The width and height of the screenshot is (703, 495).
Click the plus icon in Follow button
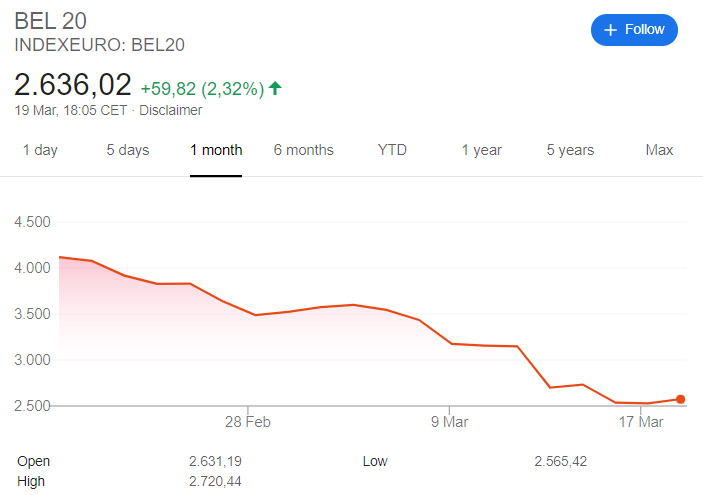coord(611,30)
